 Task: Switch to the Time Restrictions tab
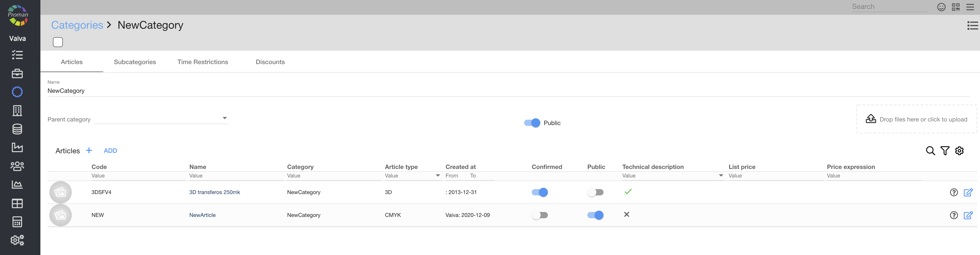click(202, 62)
